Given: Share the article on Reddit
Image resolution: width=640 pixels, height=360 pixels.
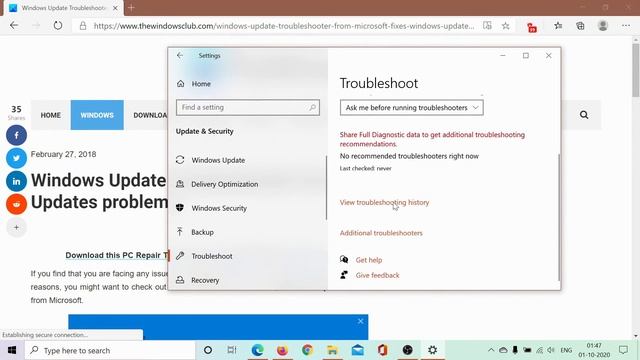Looking at the screenshot, I should pyautogui.click(x=16, y=204).
